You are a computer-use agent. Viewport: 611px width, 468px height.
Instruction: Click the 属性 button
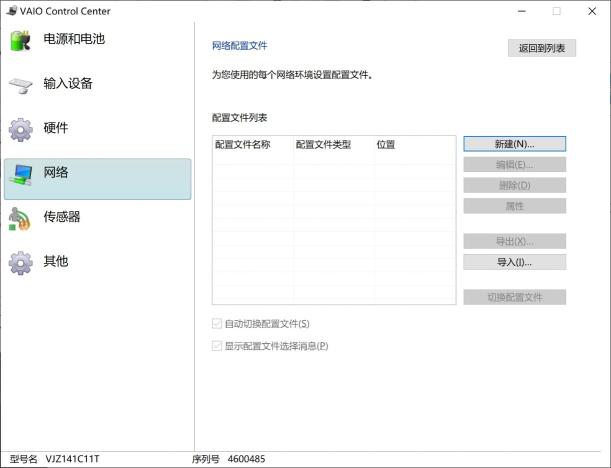click(514, 206)
